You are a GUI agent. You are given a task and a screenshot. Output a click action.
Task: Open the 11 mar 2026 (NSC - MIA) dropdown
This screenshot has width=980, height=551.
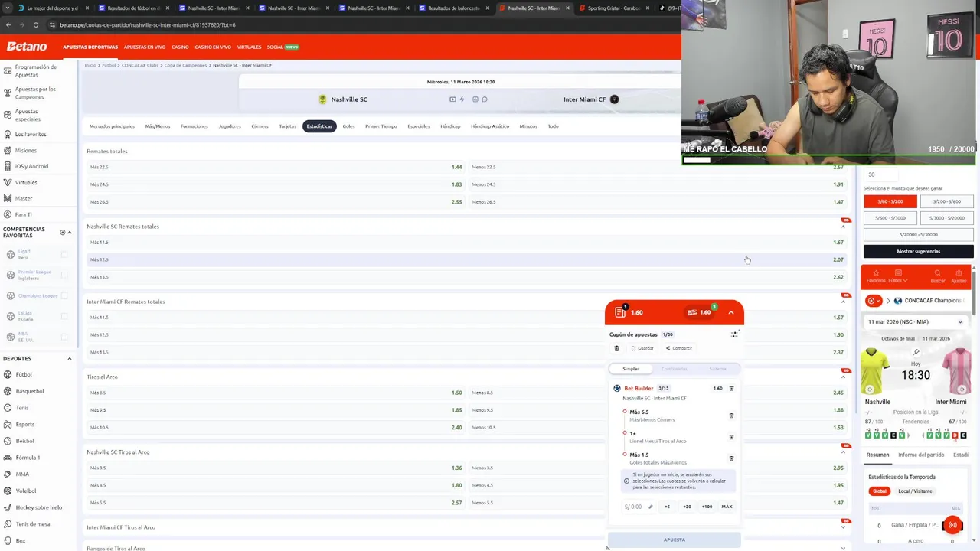(x=916, y=322)
